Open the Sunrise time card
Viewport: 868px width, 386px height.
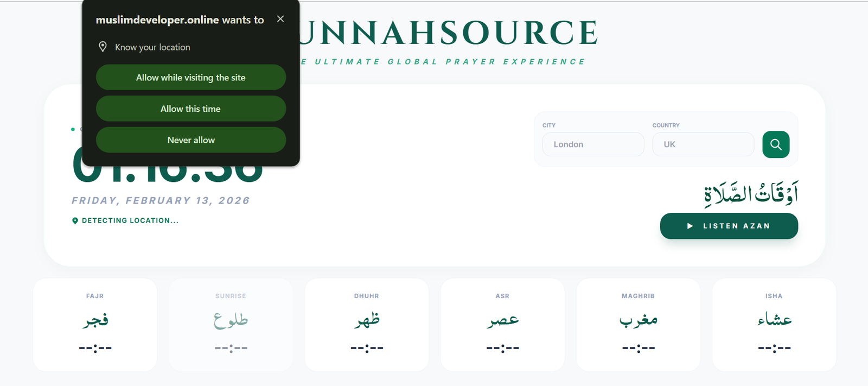click(231, 325)
